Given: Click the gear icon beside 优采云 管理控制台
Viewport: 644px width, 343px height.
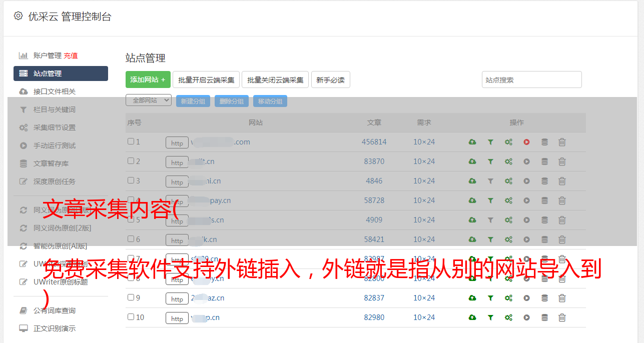Looking at the screenshot, I should 18,16.
